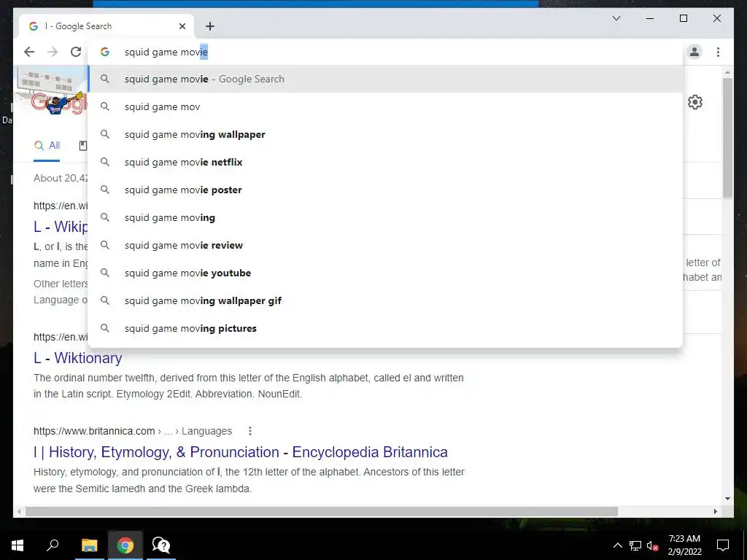The height and width of the screenshot is (560, 747).
Task: Choose suggestion 'squid game moving wallpaper'
Action: click(x=385, y=134)
